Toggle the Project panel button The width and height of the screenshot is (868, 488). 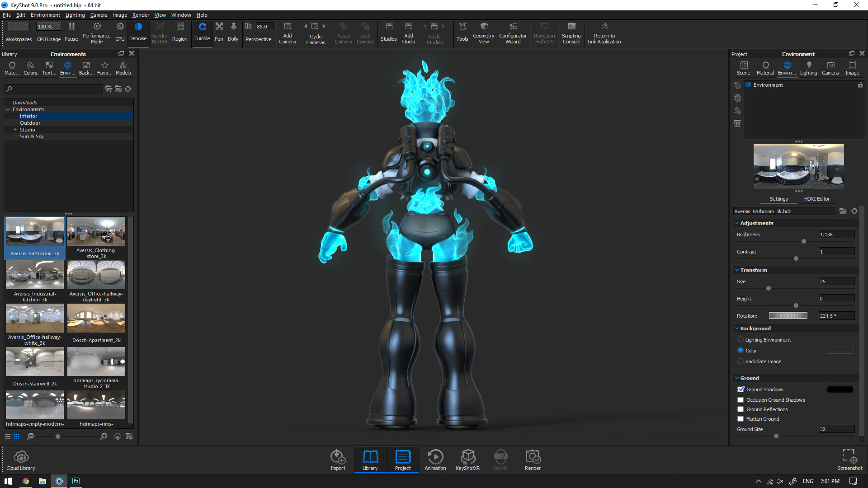coord(403,460)
